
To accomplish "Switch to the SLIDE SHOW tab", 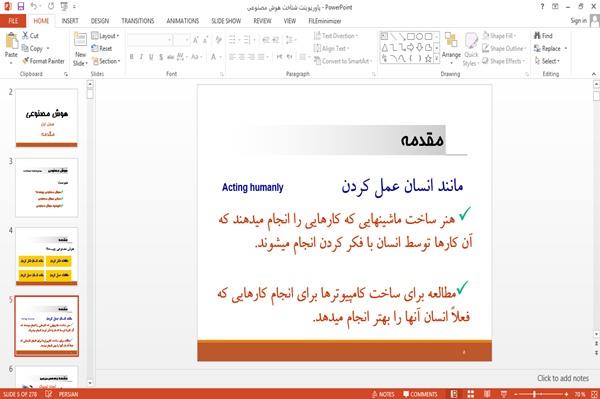I will (226, 21).
